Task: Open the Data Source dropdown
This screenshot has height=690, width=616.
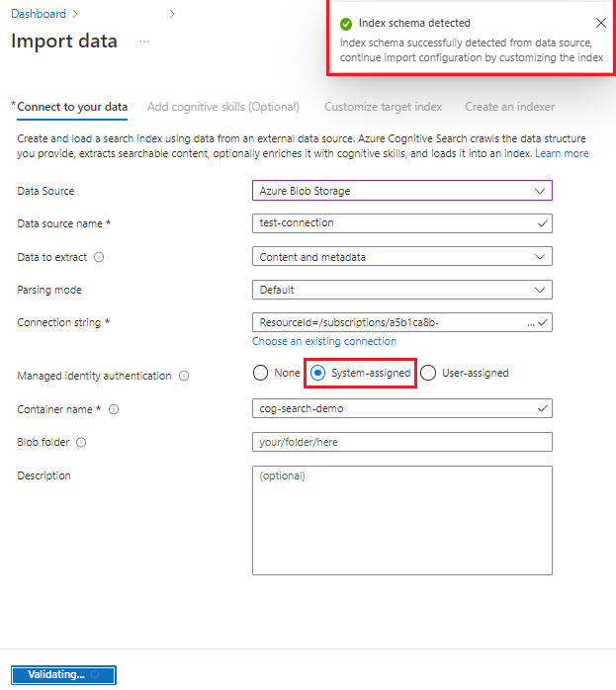Action: [402, 191]
